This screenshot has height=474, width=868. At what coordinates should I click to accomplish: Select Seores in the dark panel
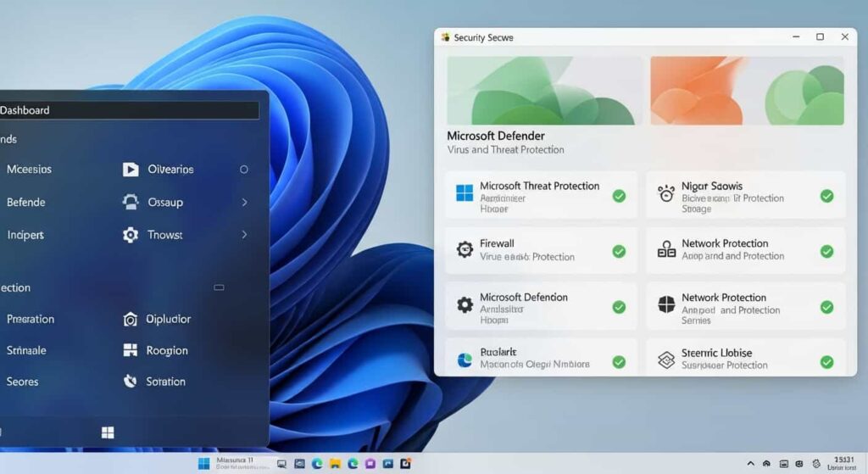pos(22,382)
